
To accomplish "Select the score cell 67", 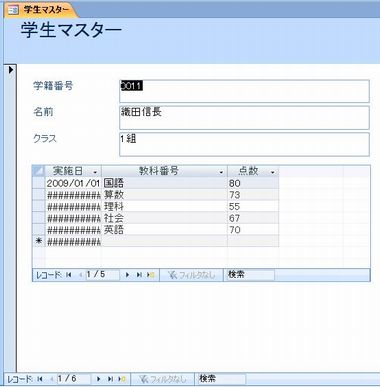I will [x=253, y=218].
